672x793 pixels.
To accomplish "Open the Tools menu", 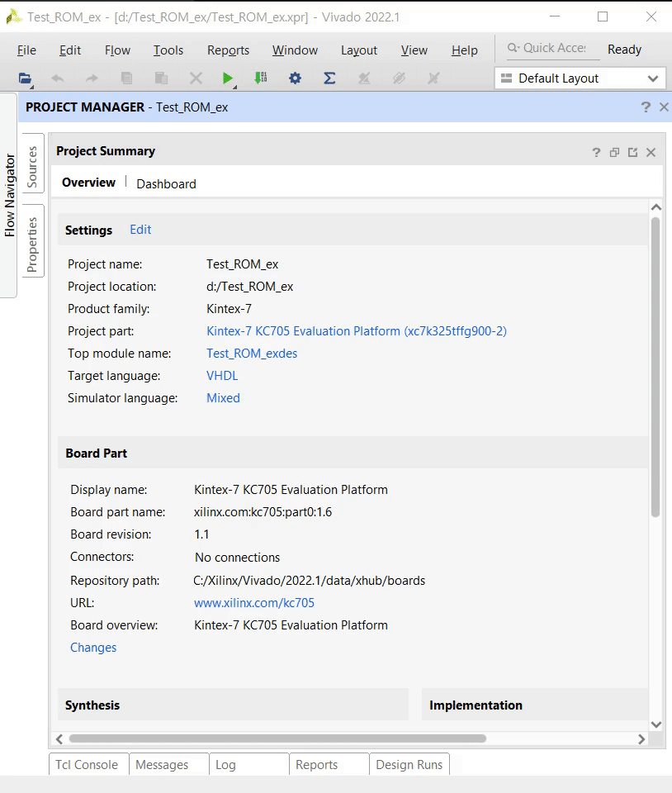I will pyautogui.click(x=168, y=50).
